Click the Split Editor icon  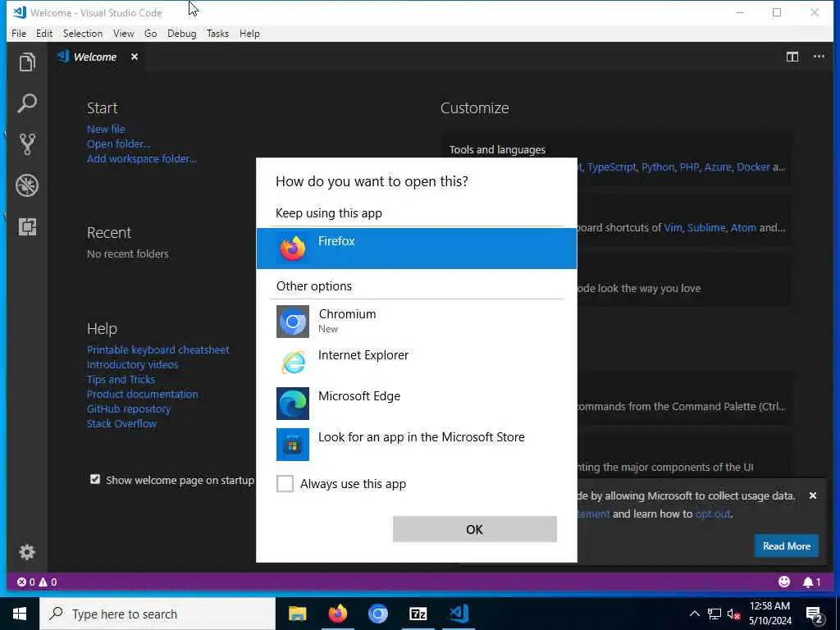pyautogui.click(x=792, y=57)
